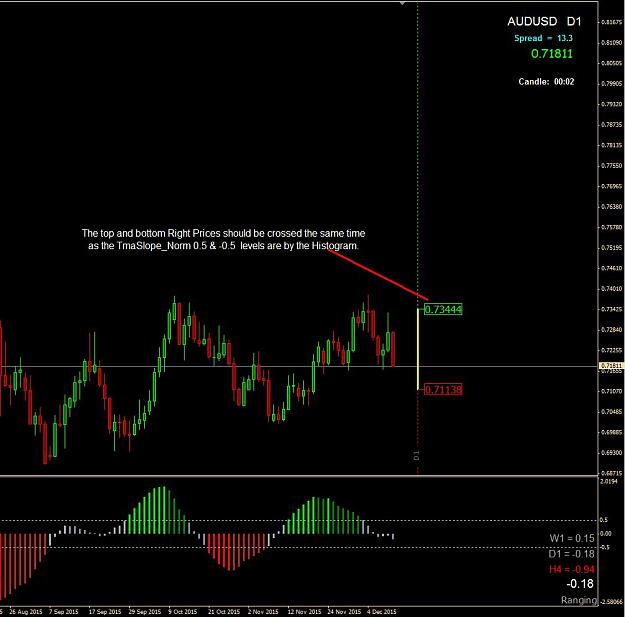The image size is (625, 617).
Task: Select the red H4 = -0.94 value
Action: [x=572, y=569]
